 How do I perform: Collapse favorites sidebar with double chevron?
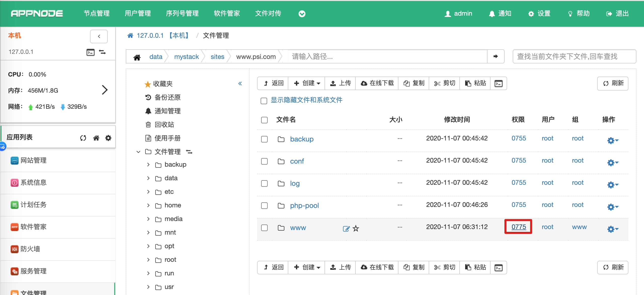click(x=240, y=84)
